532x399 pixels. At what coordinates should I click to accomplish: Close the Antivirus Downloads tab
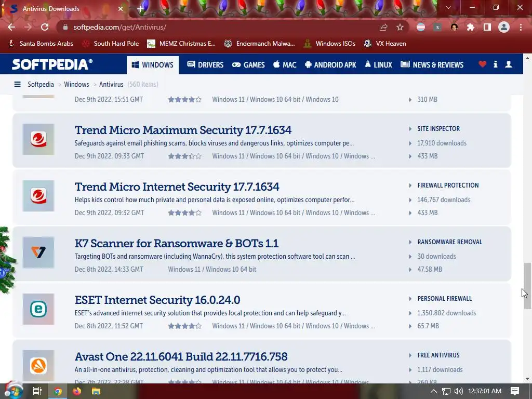[x=121, y=9]
